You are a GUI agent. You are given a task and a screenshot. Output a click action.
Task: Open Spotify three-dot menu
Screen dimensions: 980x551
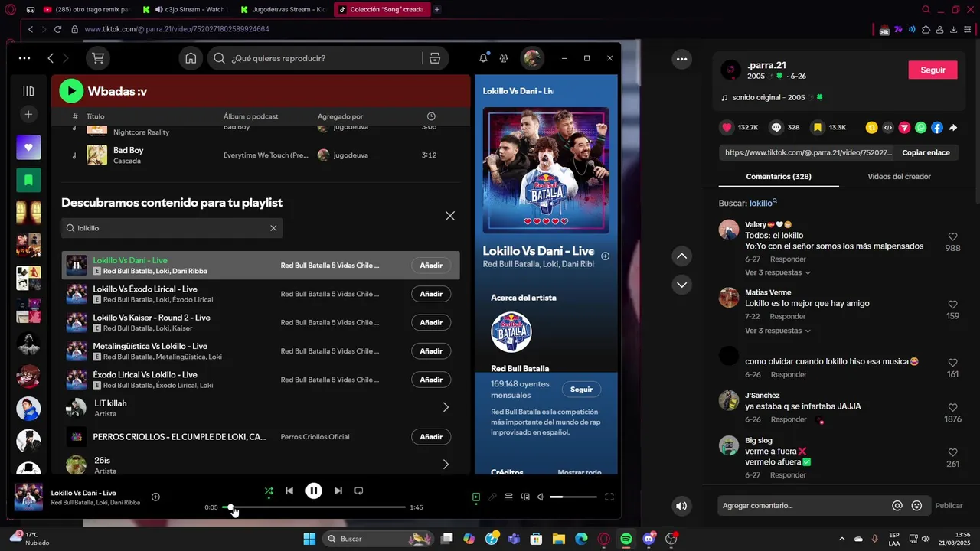coord(24,58)
